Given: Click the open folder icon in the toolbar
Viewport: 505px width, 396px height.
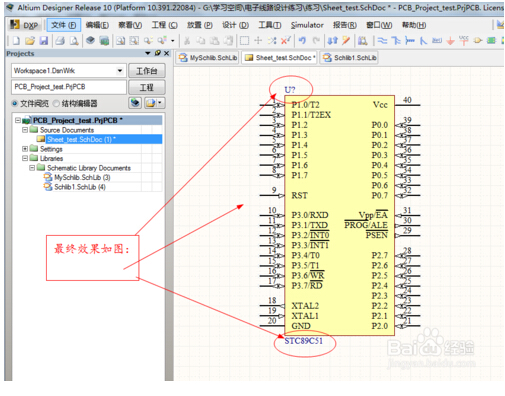Looking at the screenshot, I should (x=30, y=41).
